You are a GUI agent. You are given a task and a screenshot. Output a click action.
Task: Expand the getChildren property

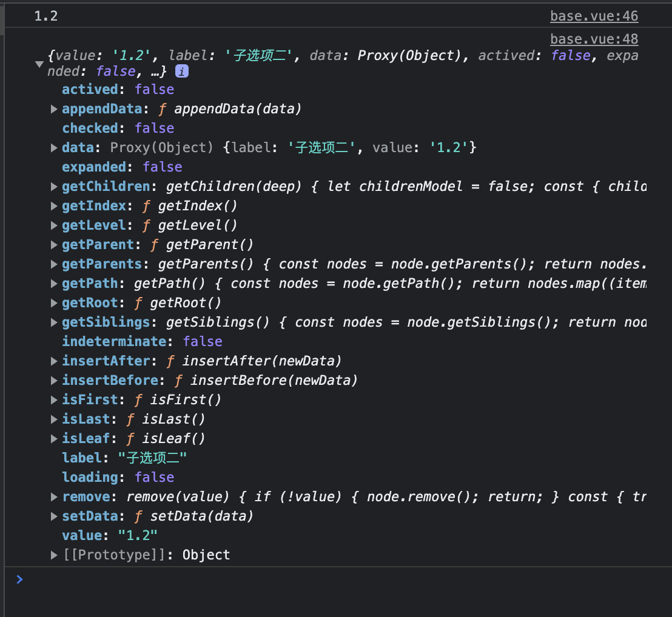click(x=53, y=186)
